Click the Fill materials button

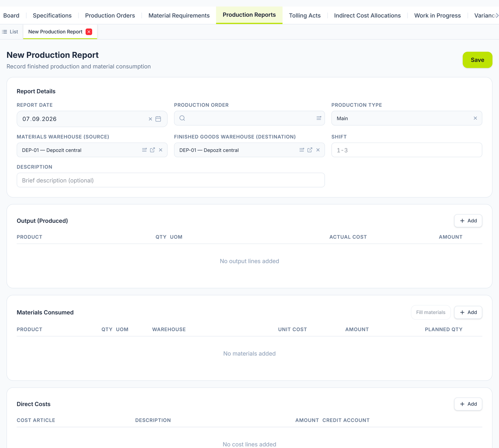tap(430, 312)
